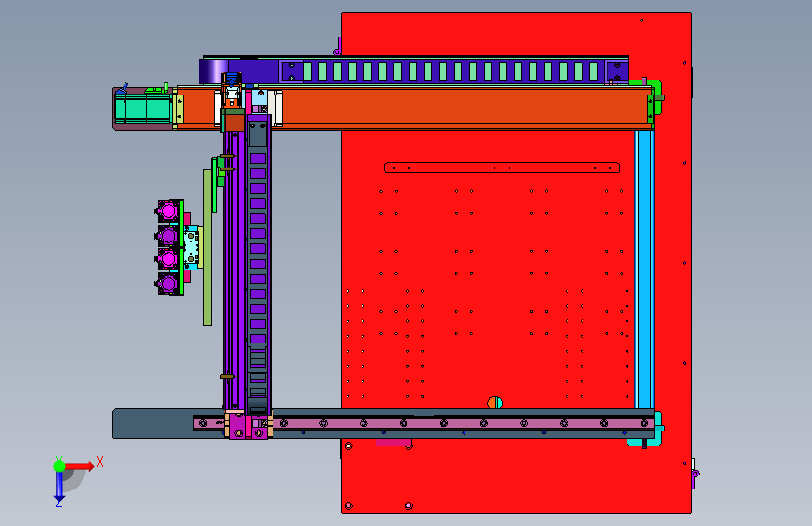Select the olive green vertical plate
Screen dimensions: 812x526
[207, 247]
